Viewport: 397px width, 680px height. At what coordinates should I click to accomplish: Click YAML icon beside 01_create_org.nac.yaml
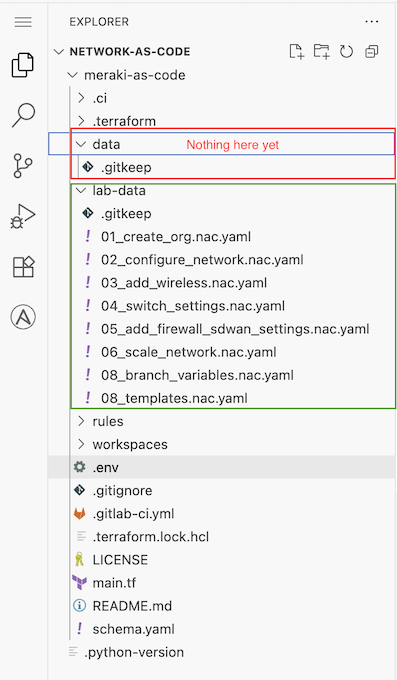(x=88, y=236)
